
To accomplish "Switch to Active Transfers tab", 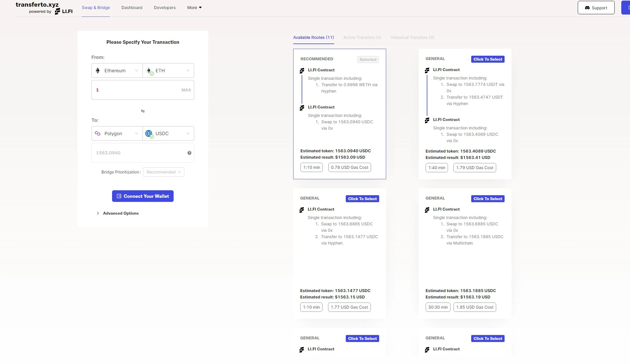I will (362, 37).
